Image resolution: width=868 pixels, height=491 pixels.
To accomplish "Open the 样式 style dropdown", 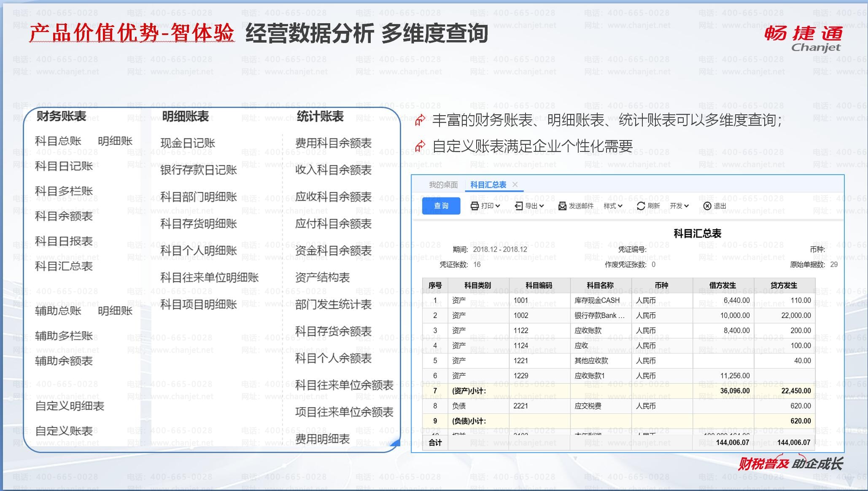I will (x=612, y=206).
